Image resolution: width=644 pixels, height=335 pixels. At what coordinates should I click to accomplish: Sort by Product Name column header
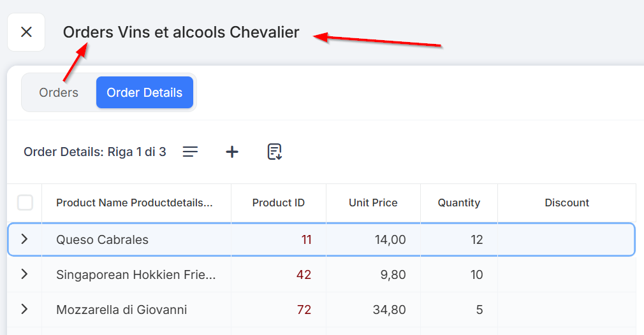coord(134,203)
